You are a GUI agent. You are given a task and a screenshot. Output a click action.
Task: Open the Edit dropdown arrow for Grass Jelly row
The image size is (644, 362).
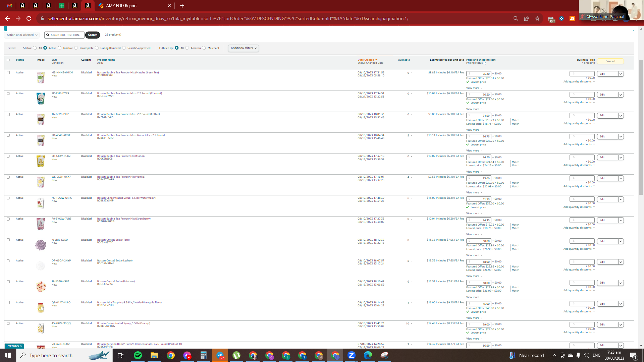click(621, 136)
